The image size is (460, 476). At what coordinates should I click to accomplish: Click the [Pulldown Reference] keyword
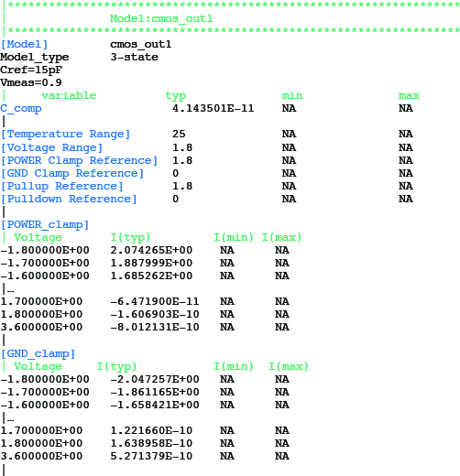point(69,199)
